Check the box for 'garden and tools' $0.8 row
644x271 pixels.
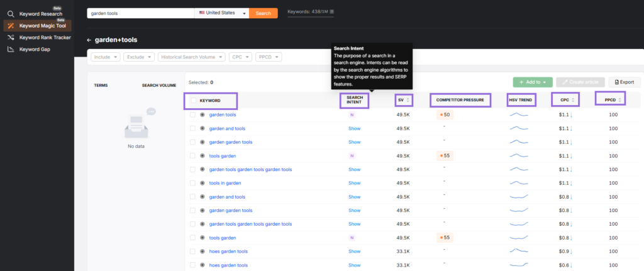coord(192,197)
